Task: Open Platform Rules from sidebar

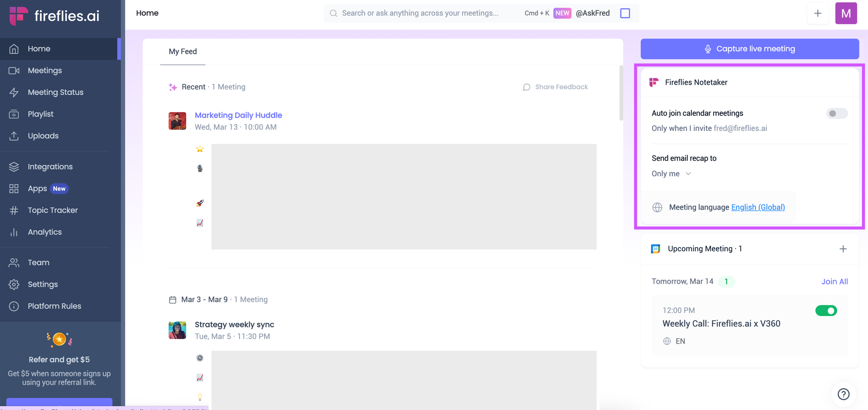Action: (x=54, y=306)
